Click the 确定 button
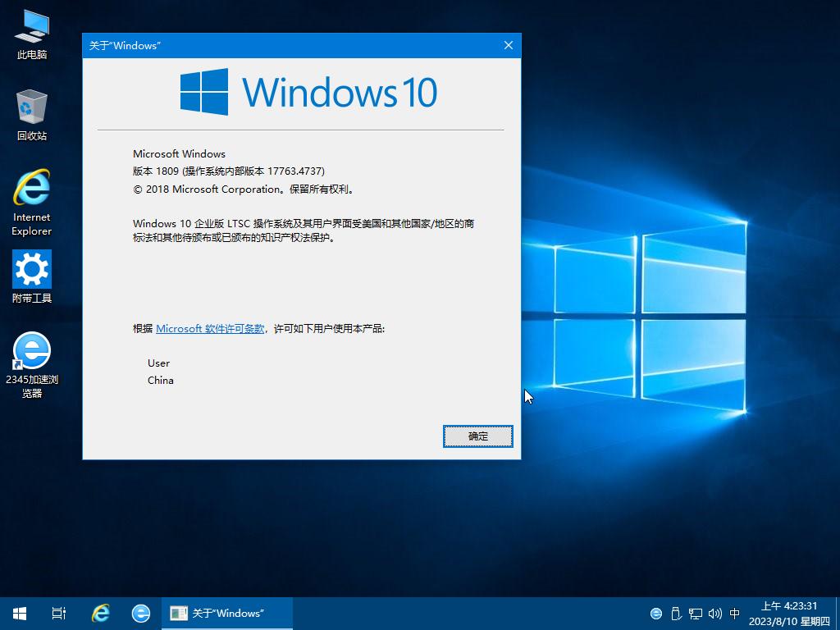 coord(478,436)
